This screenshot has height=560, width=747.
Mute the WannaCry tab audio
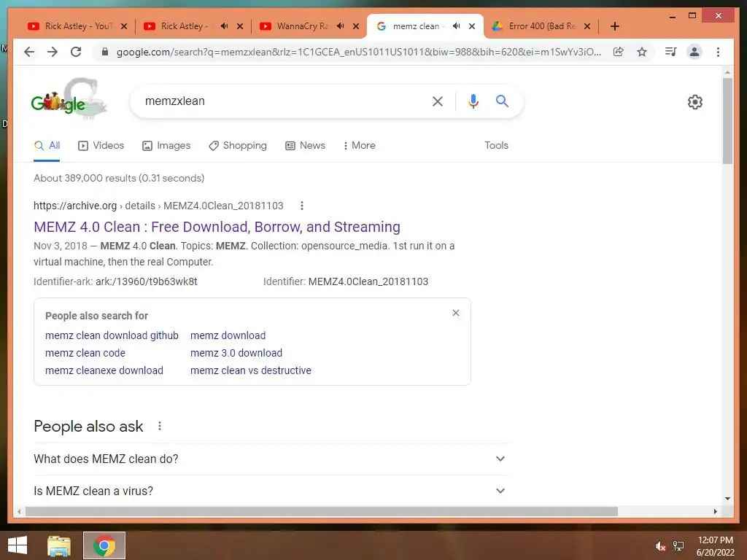[340, 26]
